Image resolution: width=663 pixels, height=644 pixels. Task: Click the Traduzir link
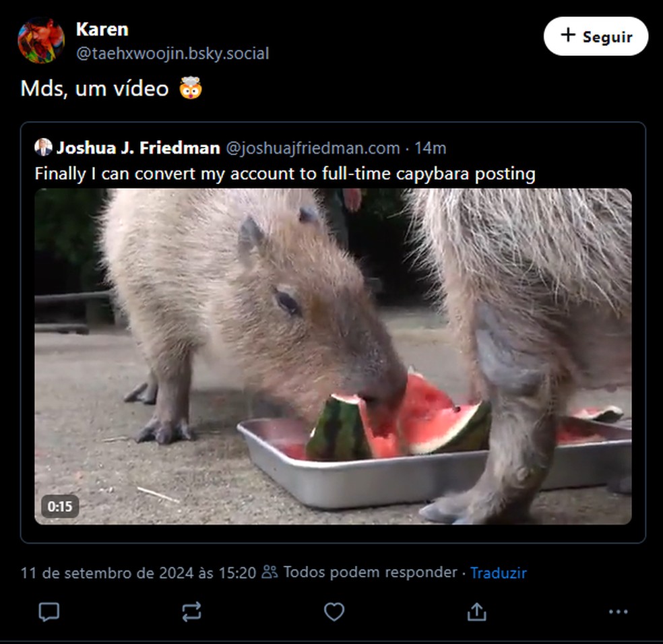(x=499, y=573)
